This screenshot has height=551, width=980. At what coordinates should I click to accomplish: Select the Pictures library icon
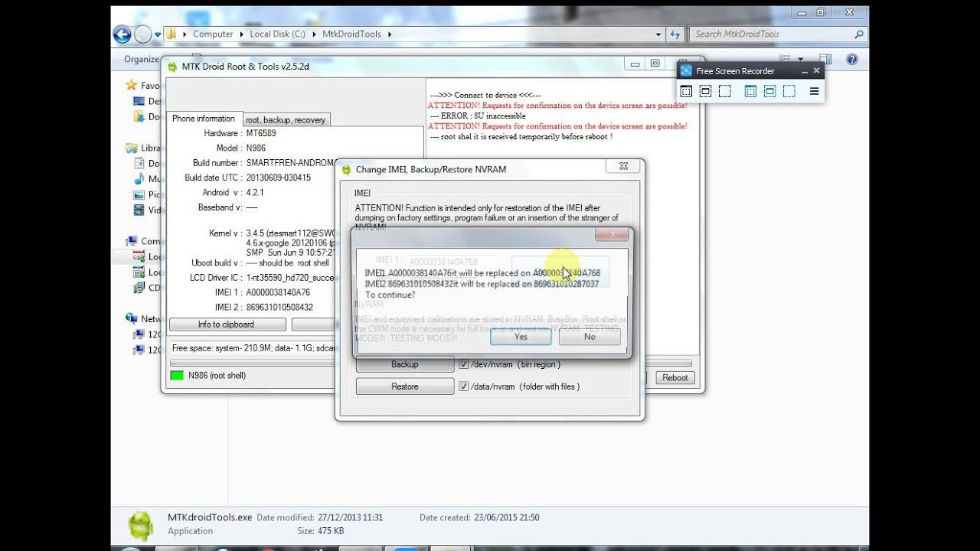[139, 194]
